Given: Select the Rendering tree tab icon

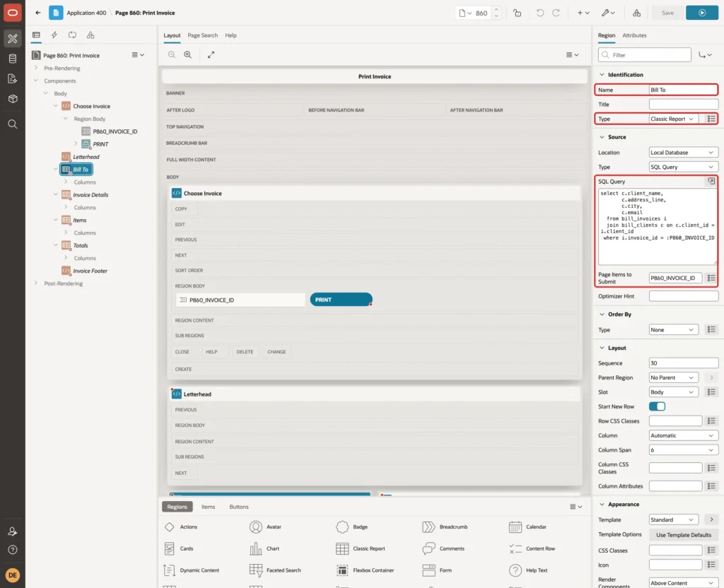Looking at the screenshot, I should (x=36, y=35).
